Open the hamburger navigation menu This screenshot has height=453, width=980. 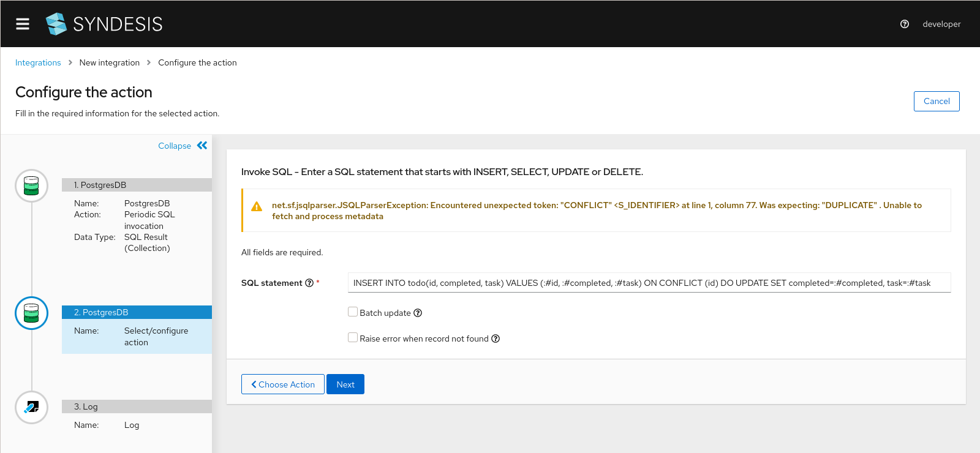(23, 24)
